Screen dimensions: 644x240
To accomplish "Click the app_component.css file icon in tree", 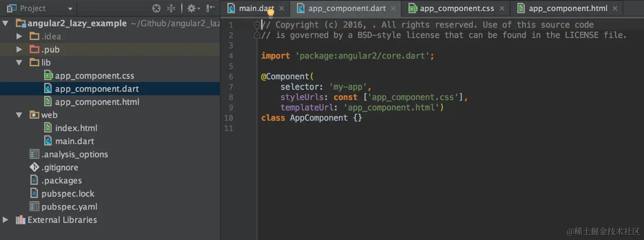I will pyautogui.click(x=48, y=76).
